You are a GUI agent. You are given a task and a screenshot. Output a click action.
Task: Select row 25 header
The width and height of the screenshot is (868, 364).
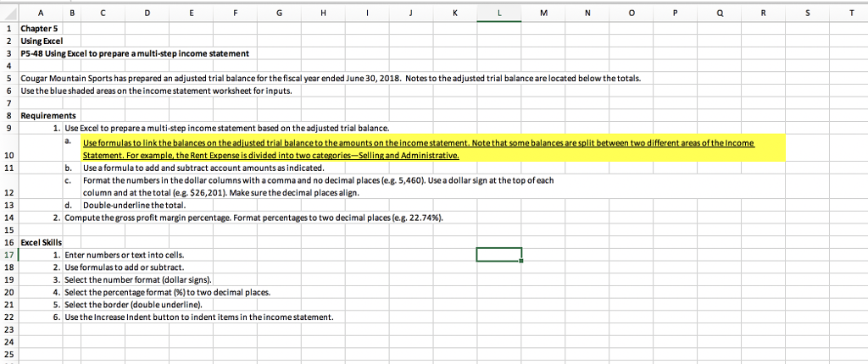(x=9, y=354)
